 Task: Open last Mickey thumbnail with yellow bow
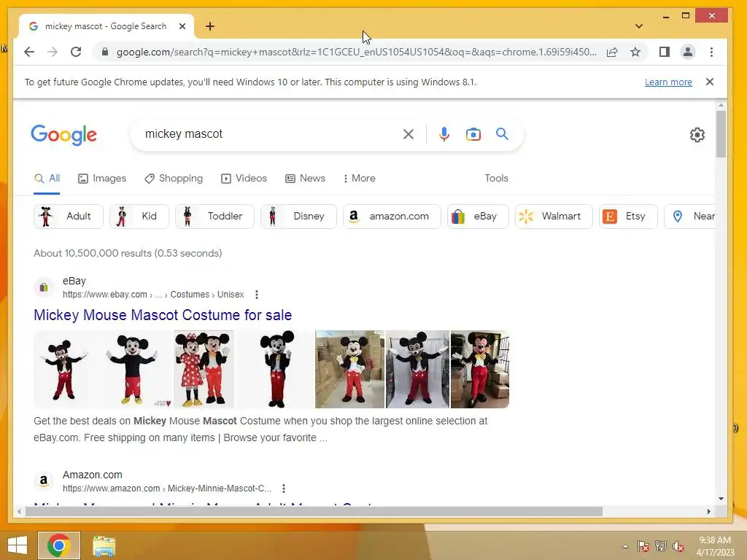(x=480, y=370)
